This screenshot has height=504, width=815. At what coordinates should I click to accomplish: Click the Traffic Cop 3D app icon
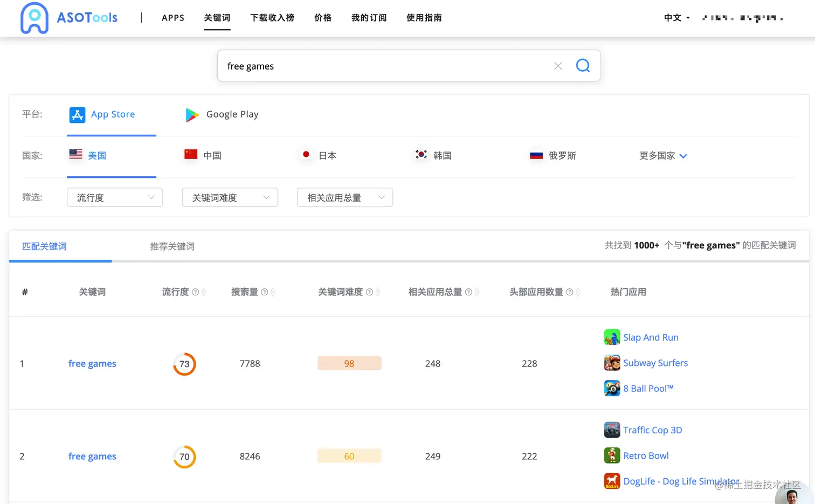(x=612, y=429)
